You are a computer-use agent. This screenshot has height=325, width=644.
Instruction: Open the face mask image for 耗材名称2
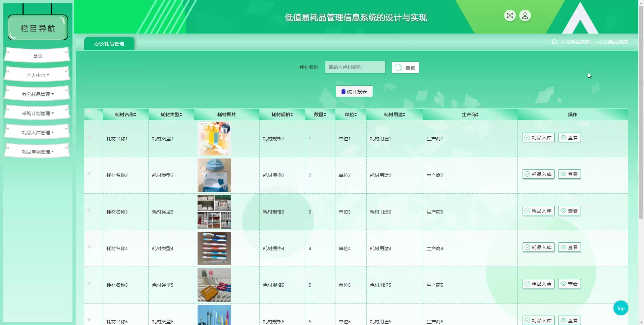tap(214, 175)
